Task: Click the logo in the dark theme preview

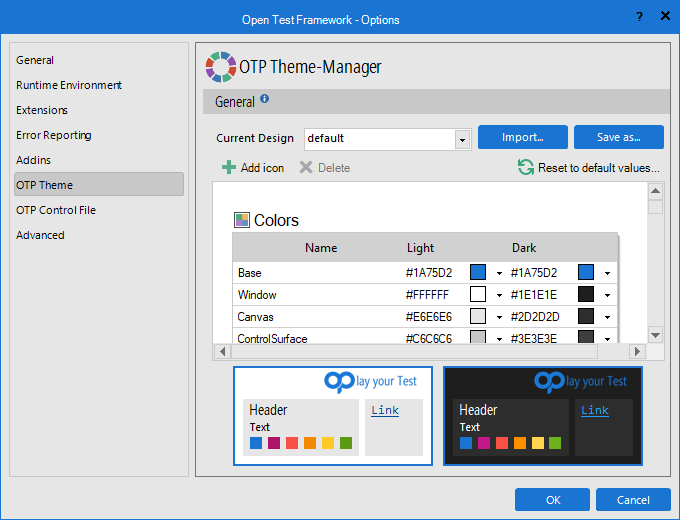Action: click(549, 381)
